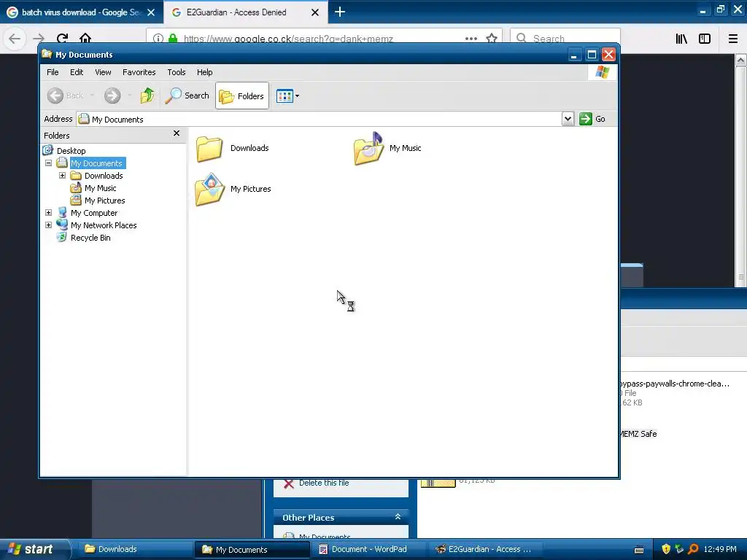Image resolution: width=747 pixels, height=560 pixels.
Task: Open the browser hamburger menu
Action: tap(733, 39)
